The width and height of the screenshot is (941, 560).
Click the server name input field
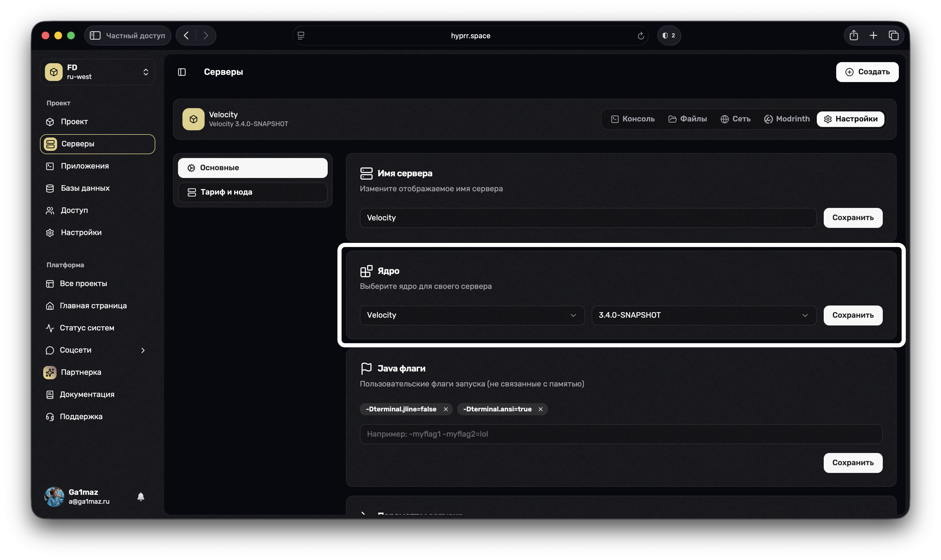tap(588, 218)
